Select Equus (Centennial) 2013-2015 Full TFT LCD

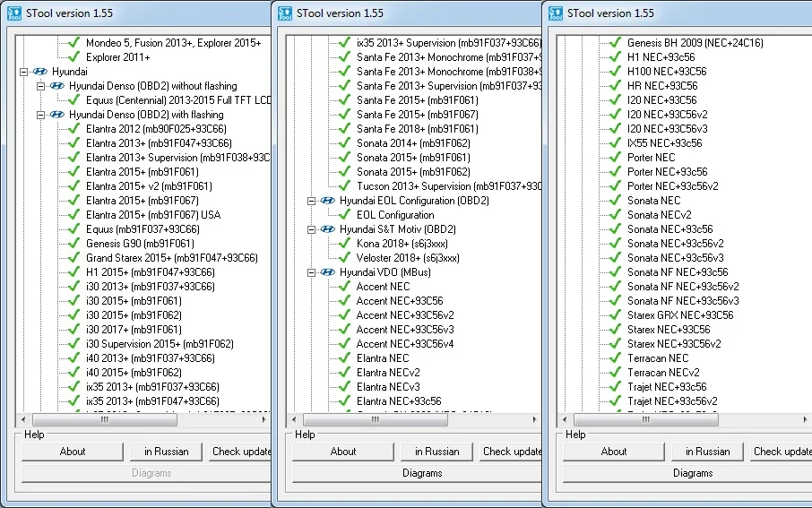(x=178, y=100)
